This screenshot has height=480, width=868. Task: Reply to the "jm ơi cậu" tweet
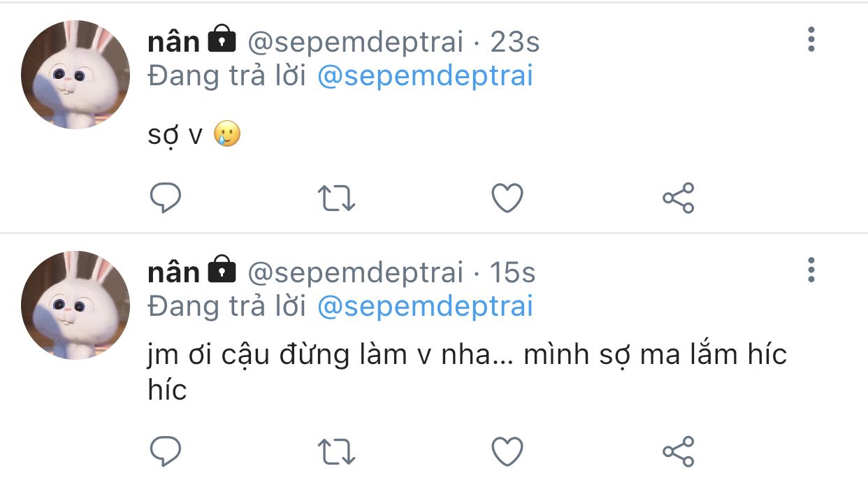coord(166,451)
